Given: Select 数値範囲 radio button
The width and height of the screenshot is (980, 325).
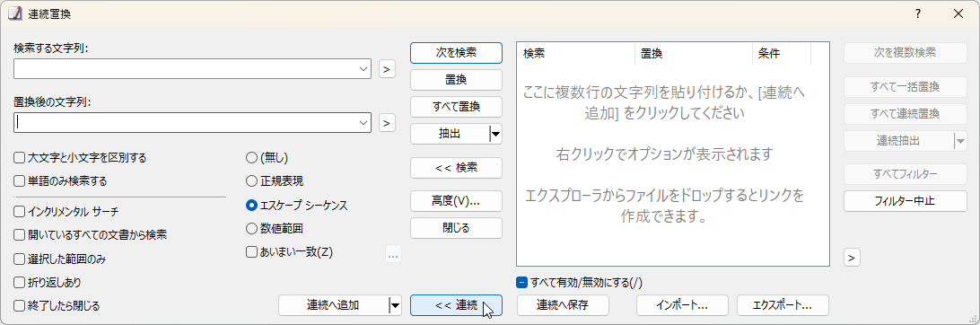Looking at the screenshot, I should pyautogui.click(x=275, y=228).
